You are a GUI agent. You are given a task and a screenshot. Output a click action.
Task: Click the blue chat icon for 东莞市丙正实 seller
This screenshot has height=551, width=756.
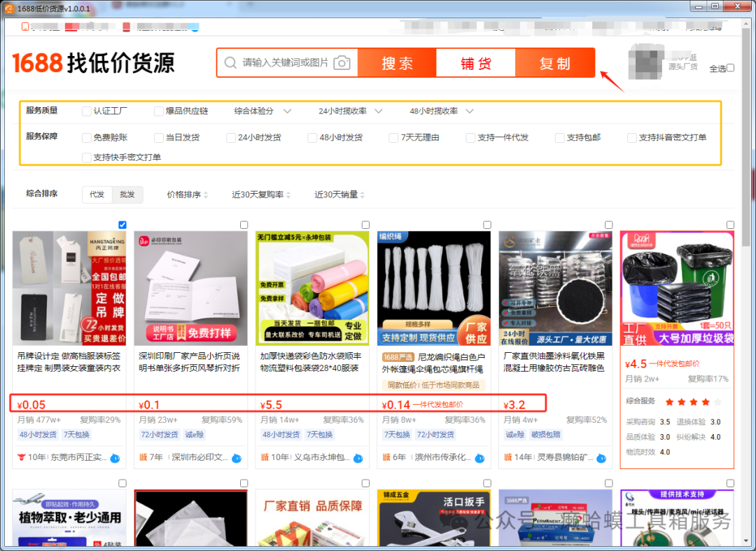click(115, 458)
